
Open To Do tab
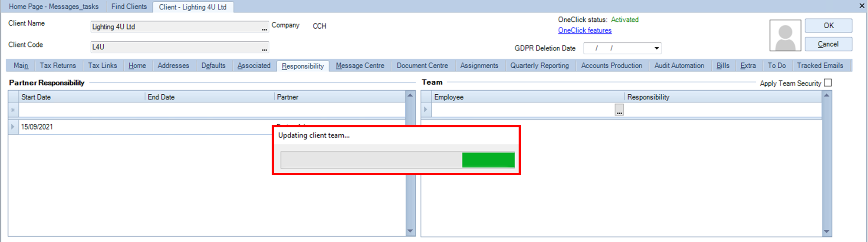[776, 66]
